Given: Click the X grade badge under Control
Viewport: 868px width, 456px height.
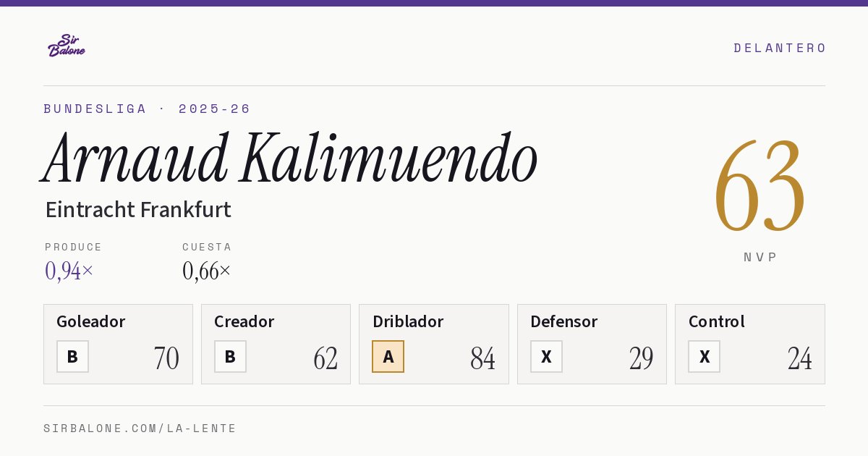Looking at the screenshot, I should click(705, 357).
